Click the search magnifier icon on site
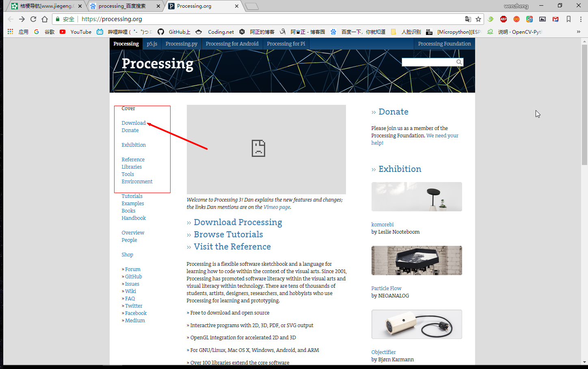 459,62
